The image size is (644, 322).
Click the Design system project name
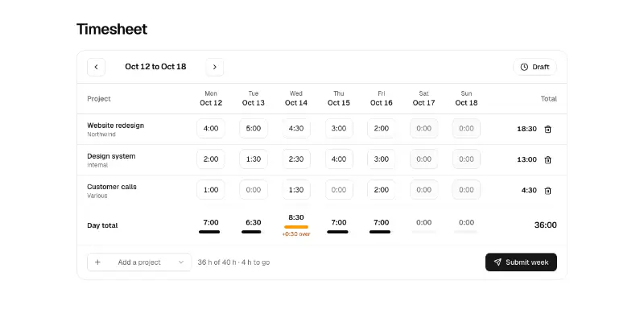pos(111,156)
